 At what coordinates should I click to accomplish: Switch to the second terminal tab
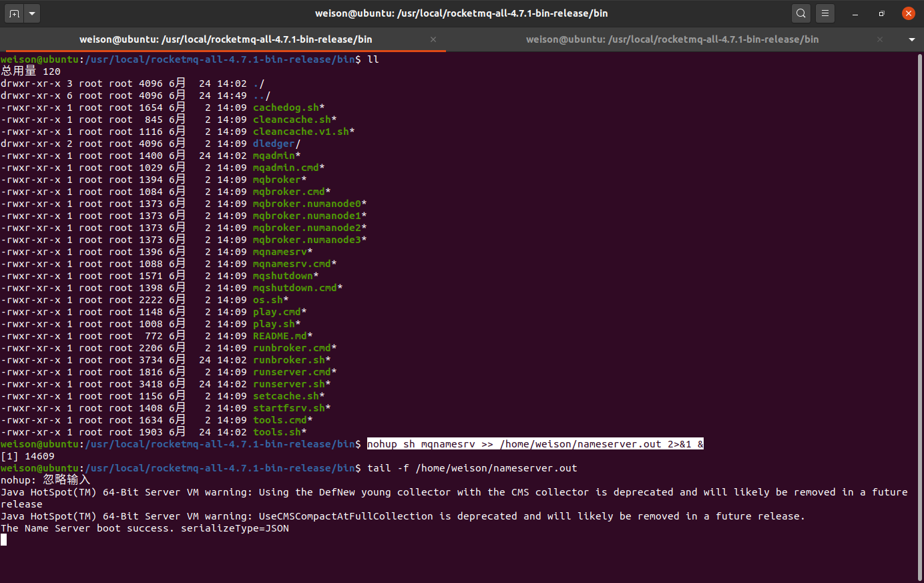click(672, 39)
